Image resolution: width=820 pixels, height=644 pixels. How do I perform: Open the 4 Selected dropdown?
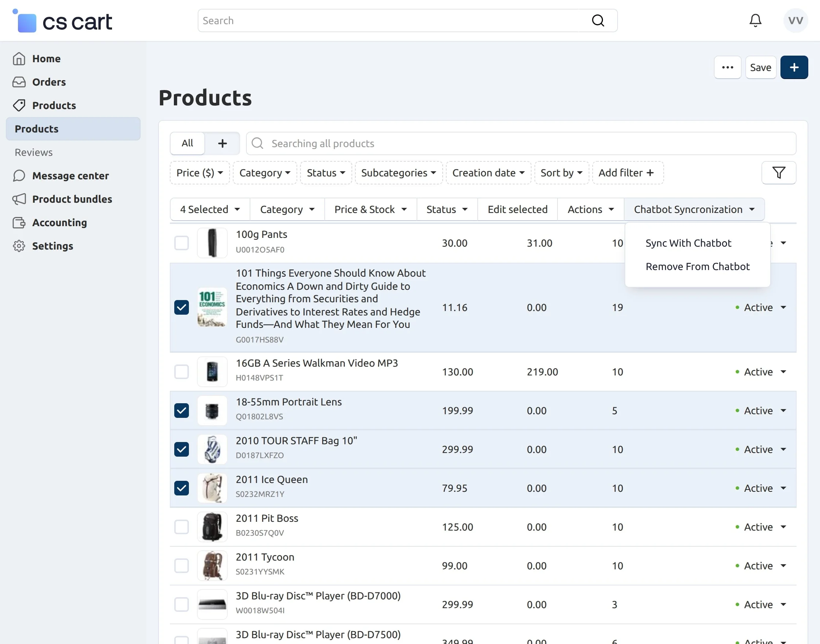click(x=210, y=209)
